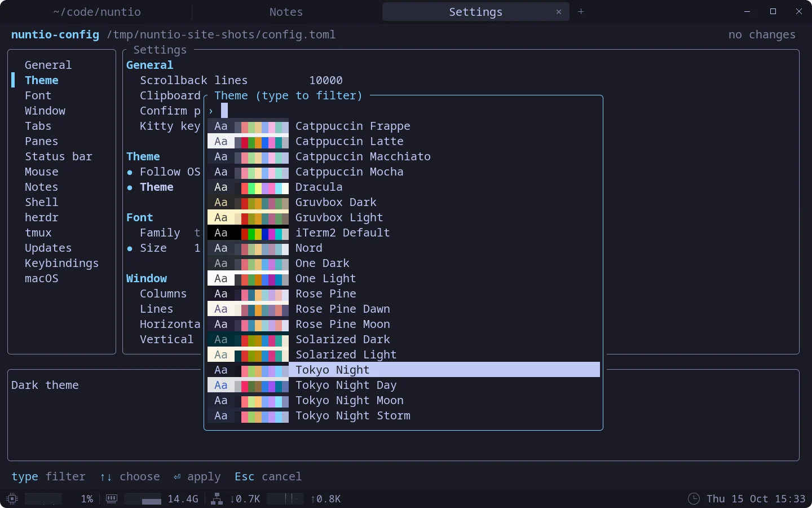Image resolution: width=812 pixels, height=508 pixels.
Task: Open Mouse in the settings sidebar
Action: (x=41, y=172)
